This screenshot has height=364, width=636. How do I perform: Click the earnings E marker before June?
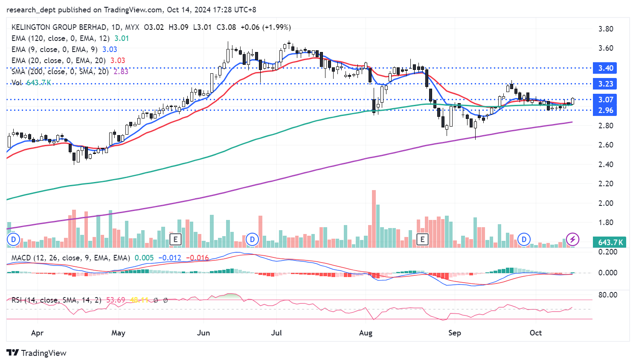(x=175, y=240)
